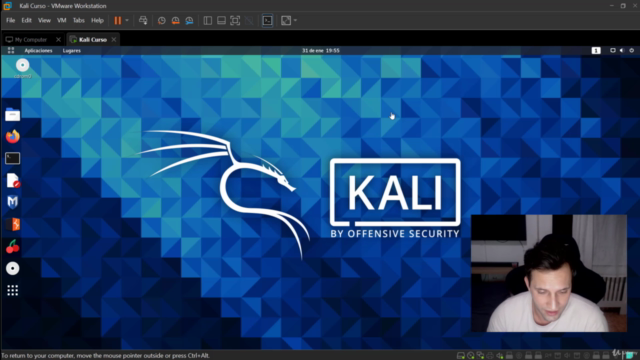Click the hard disk status bar icon
The height and width of the screenshot is (360, 640).
pyautogui.click(x=461, y=356)
